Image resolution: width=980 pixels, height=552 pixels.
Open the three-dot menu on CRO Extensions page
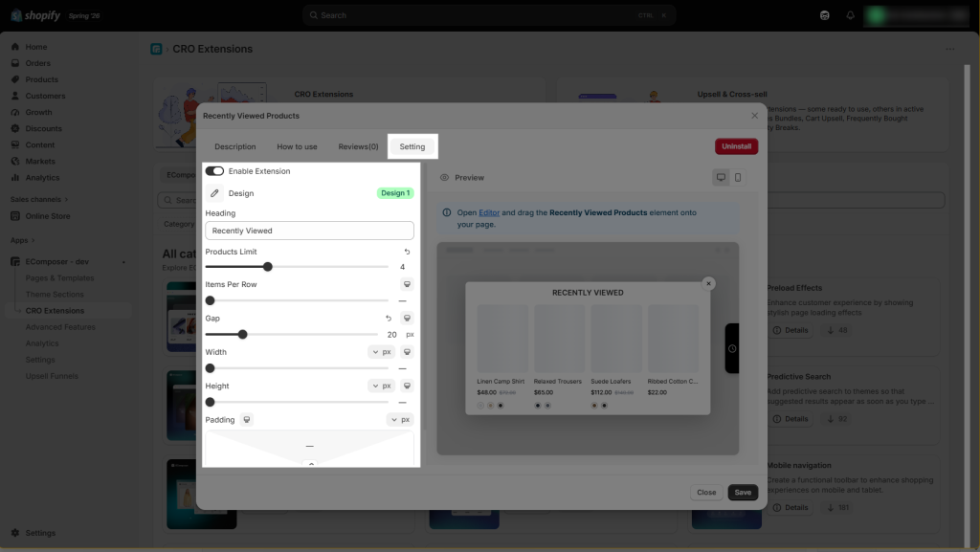(950, 49)
